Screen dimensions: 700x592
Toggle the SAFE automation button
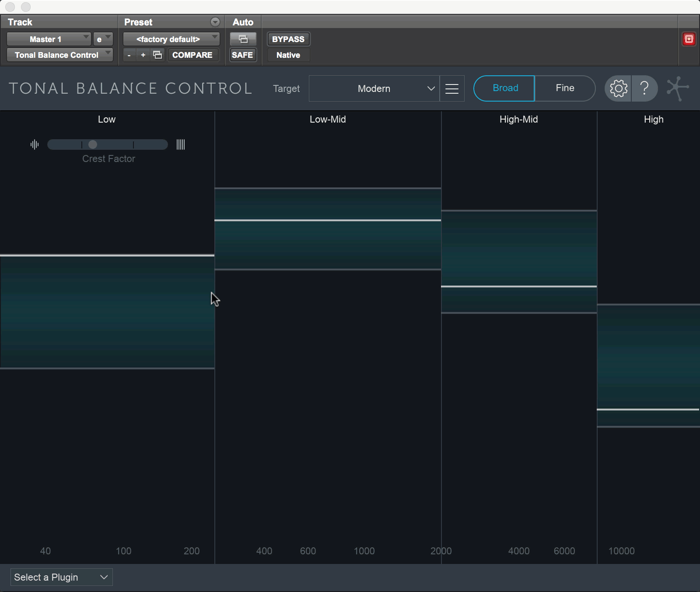[x=243, y=55]
